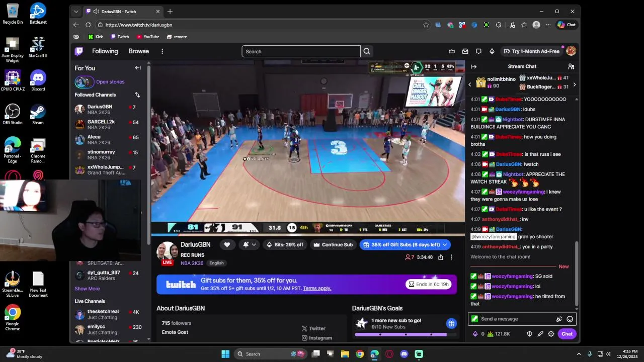Click the Twitch logo home icon
644x362 pixels.
click(79, 51)
